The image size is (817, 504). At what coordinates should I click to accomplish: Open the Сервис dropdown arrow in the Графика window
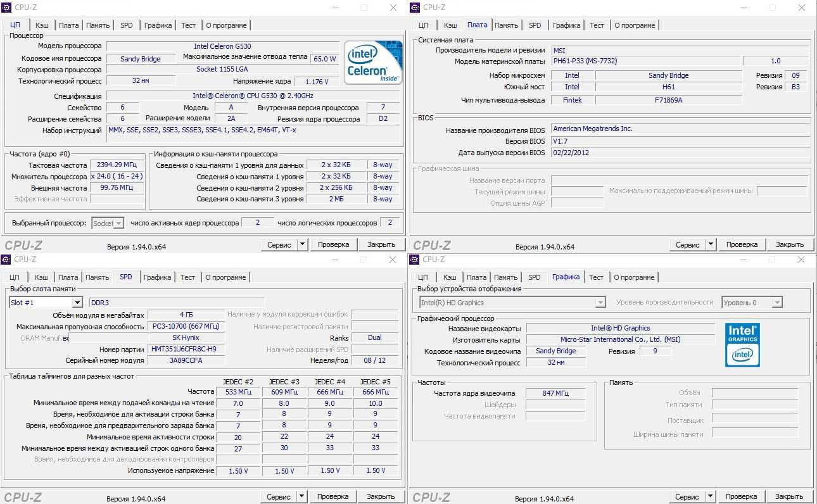(x=710, y=497)
